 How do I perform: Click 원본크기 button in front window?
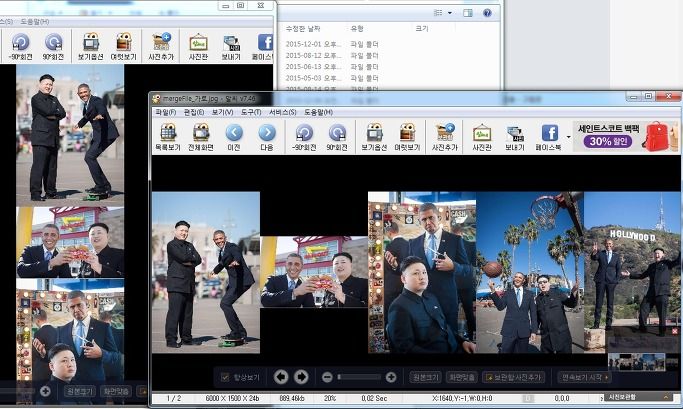(425, 377)
